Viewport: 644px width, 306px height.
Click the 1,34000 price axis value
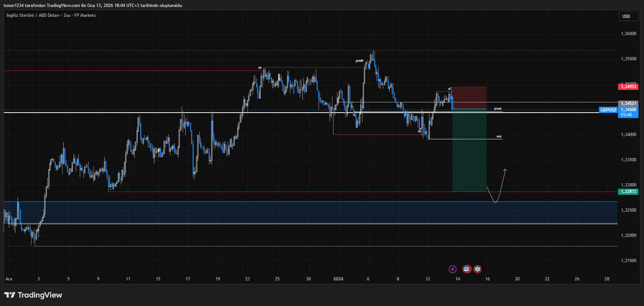pyautogui.click(x=628, y=135)
